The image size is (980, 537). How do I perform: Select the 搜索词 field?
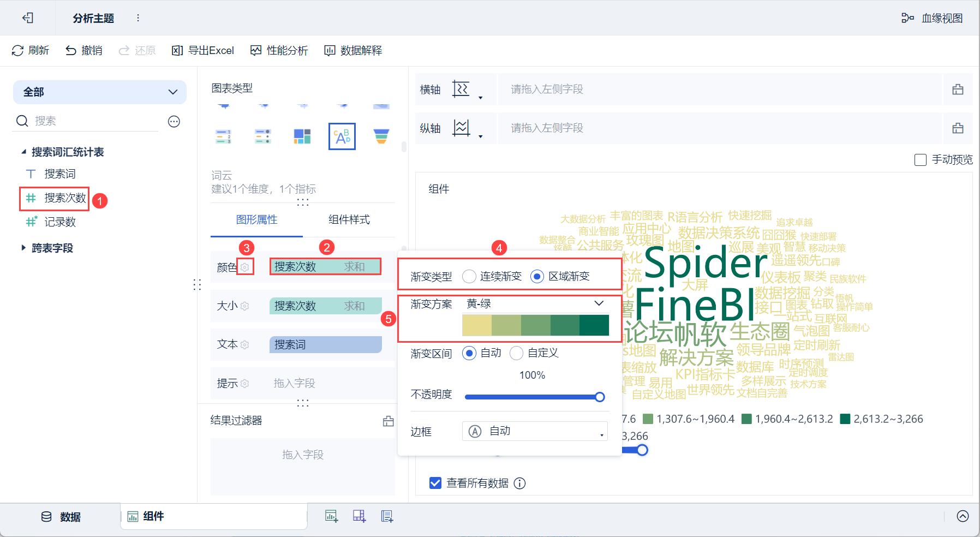(x=60, y=174)
